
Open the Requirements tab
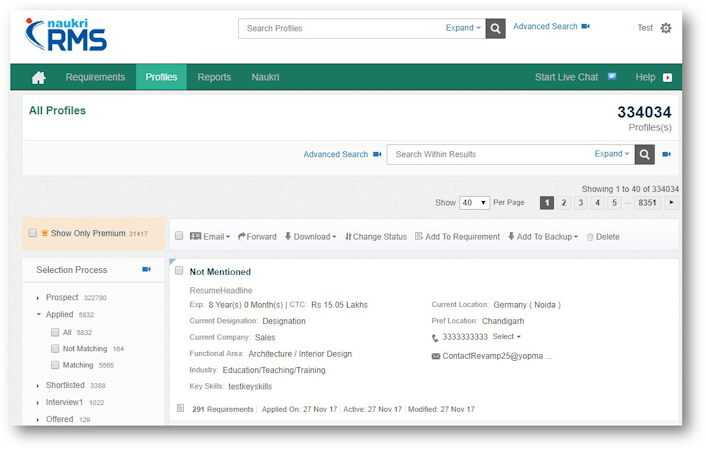(95, 77)
